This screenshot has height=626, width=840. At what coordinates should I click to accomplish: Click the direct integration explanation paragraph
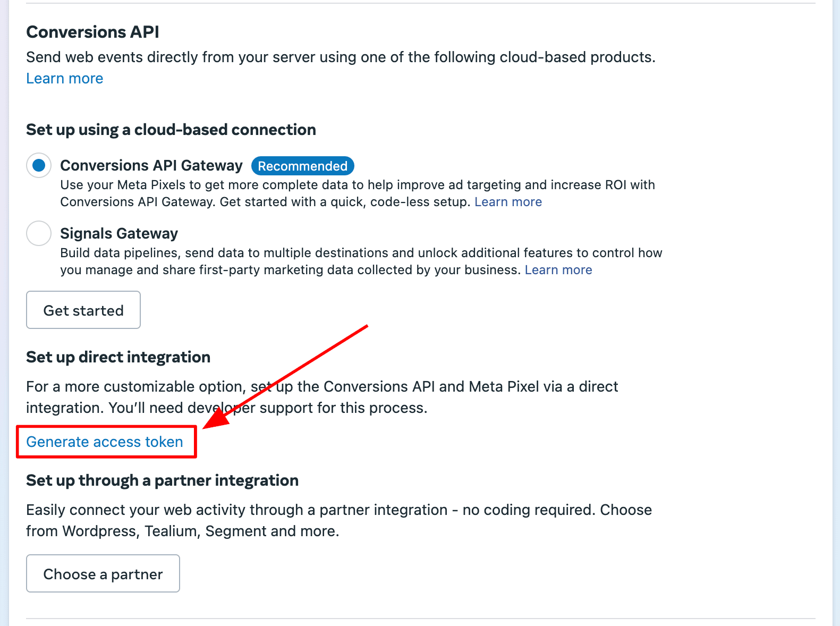click(322, 397)
